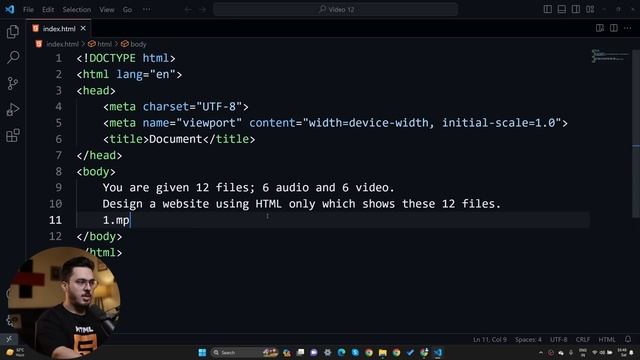The width and height of the screenshot is (640, 360).
Task: Open the Run and Debug view
Action: 13,109
